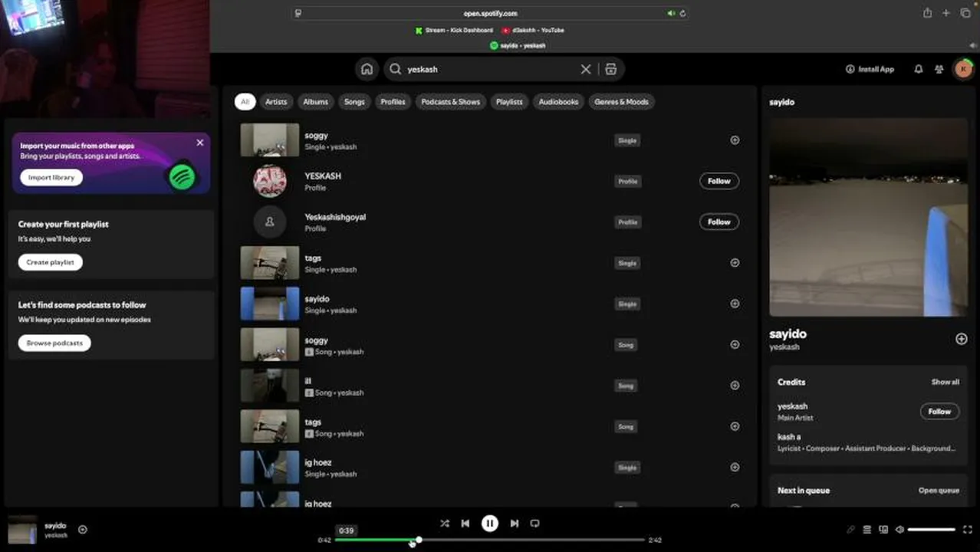Dismiss the Import your music banner

(200, 143)
